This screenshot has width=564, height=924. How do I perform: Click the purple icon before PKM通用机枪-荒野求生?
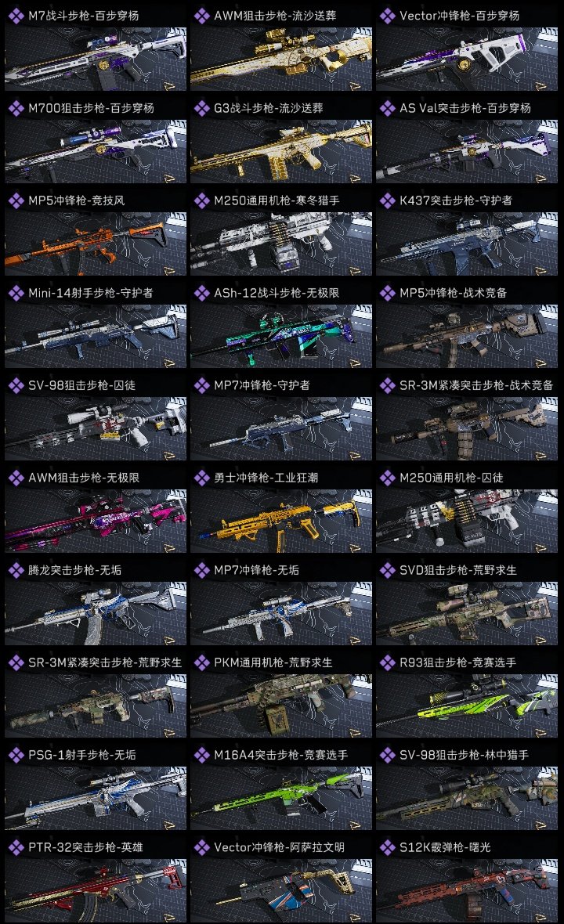[201, 663]
